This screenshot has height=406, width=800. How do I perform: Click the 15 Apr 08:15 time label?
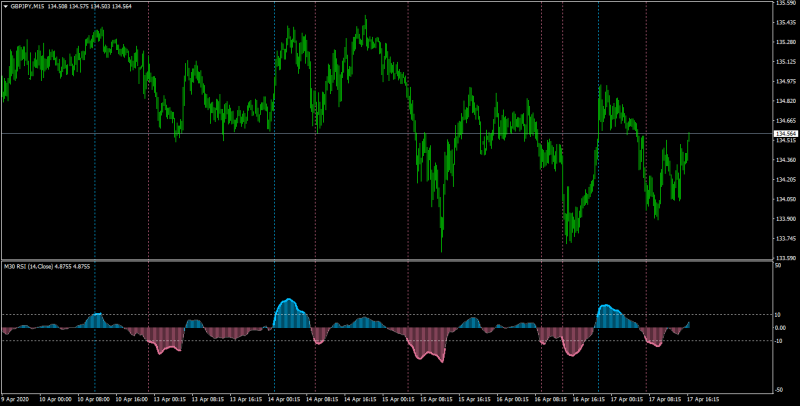(x=438, y=399)
